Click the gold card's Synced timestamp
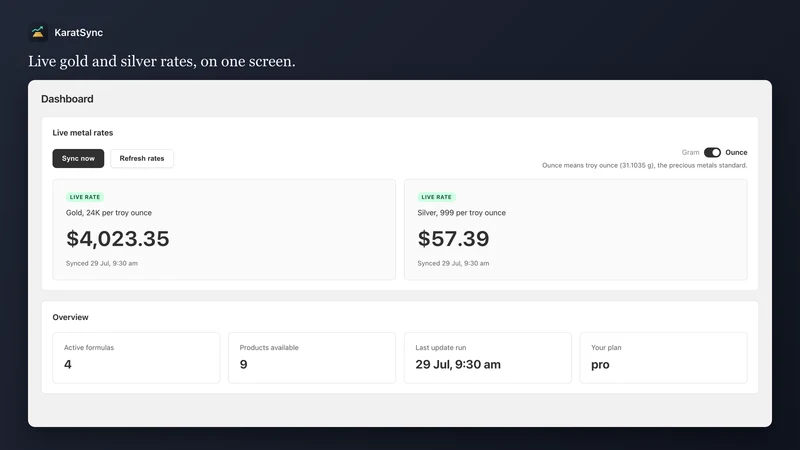 coord(102,263)
